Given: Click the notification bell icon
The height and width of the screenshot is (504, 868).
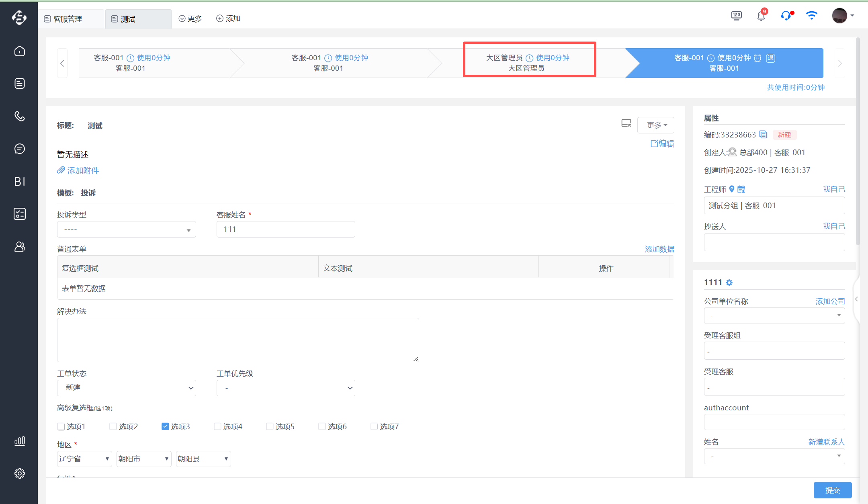Looking at the screenshot, I should click(761, 16).
